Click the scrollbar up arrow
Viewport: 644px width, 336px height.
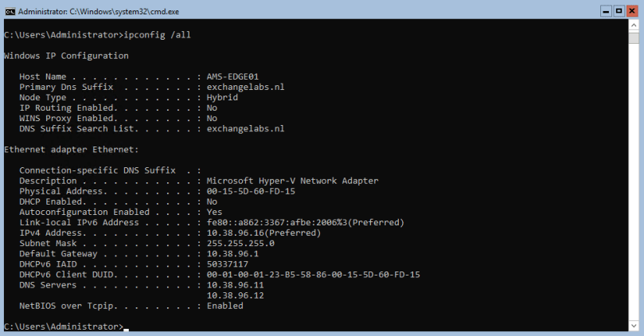pyautogui.click(x=634, y=25)
